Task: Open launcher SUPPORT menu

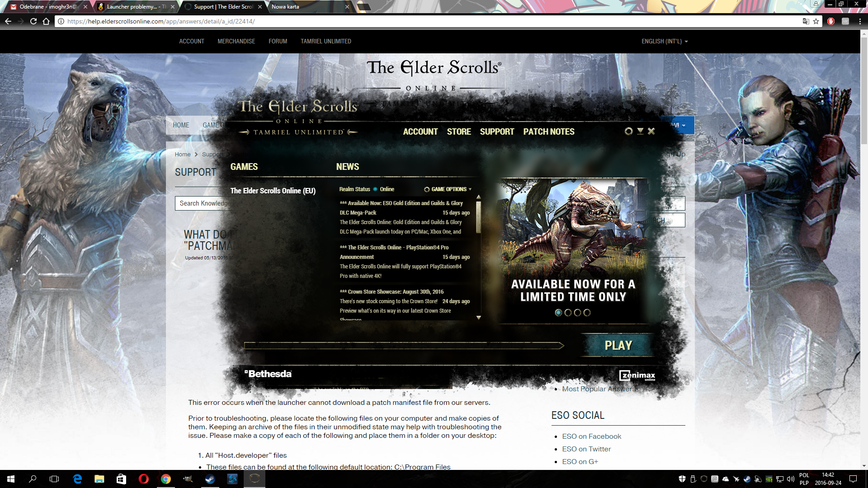Action: coord(497,131)
